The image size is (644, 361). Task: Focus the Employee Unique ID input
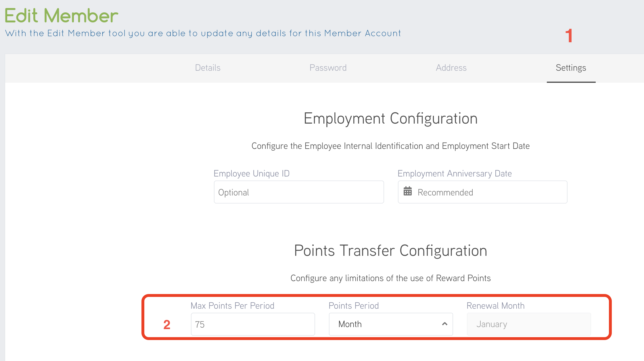[298, 192]
